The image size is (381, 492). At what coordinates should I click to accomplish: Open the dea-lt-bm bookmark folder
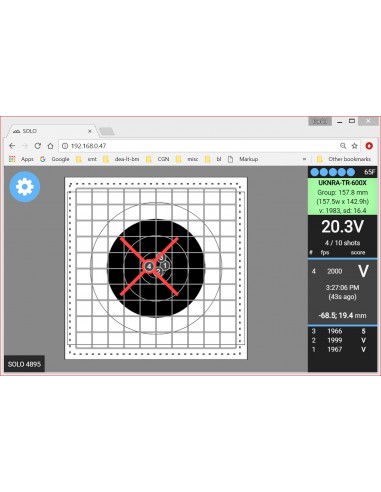(x=121, y=159)
